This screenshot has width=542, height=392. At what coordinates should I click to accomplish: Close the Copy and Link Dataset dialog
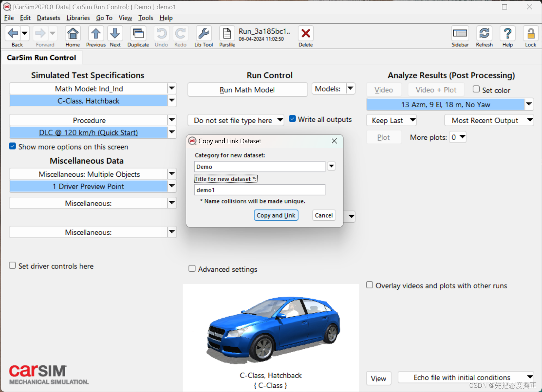coord(334,141)
